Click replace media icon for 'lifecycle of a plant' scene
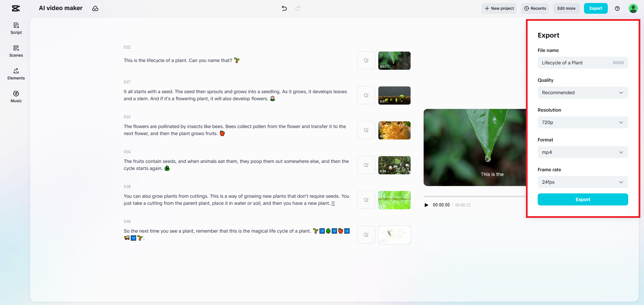 click(x=366, y=61)
